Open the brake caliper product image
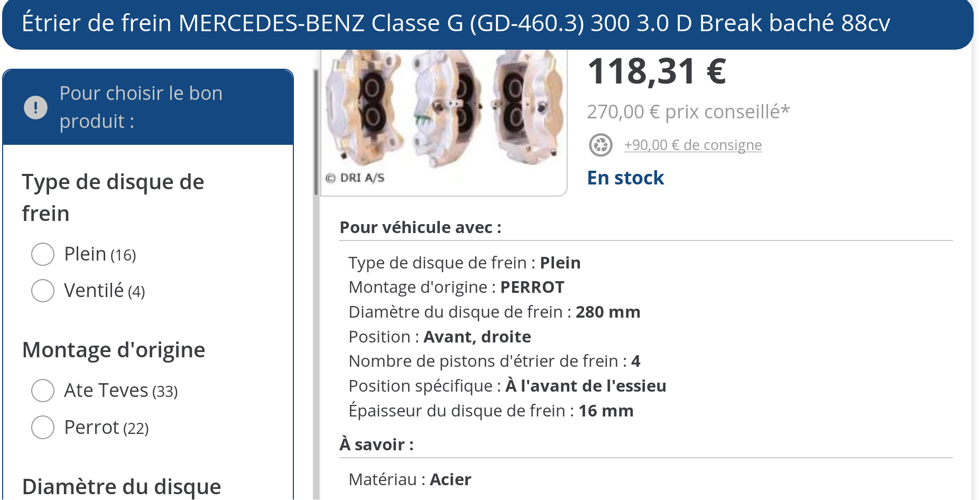This screenshot has width=980, height=500. pyautogui.click(x=443, y=111)
